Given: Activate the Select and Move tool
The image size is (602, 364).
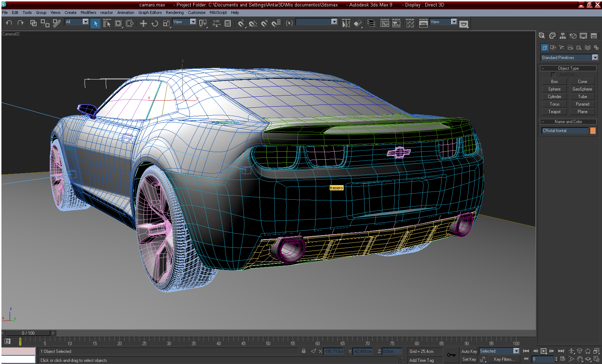Looking at the screenshot, I should [143, 23].
